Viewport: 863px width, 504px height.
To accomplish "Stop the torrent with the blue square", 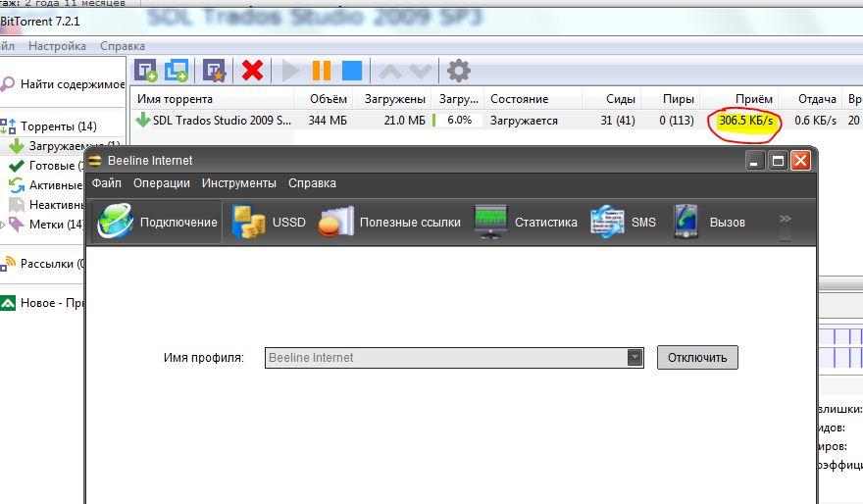I will [352, 71].
